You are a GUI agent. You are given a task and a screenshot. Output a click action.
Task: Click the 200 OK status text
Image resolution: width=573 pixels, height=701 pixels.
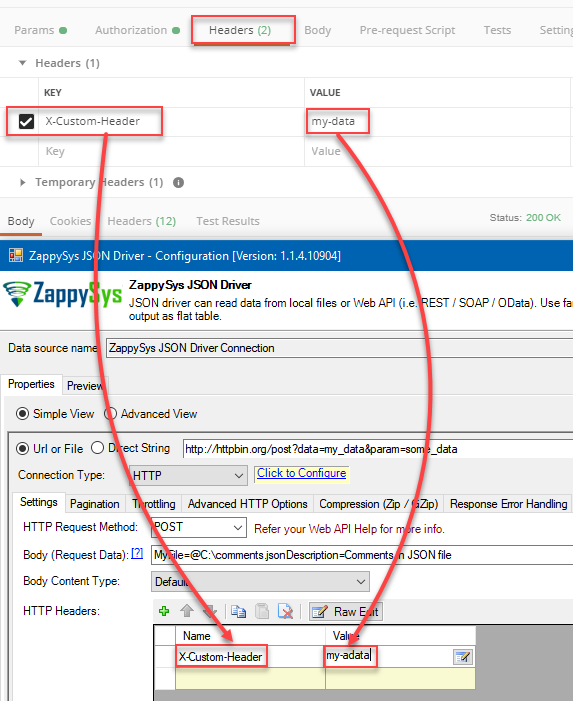point(543,218)
